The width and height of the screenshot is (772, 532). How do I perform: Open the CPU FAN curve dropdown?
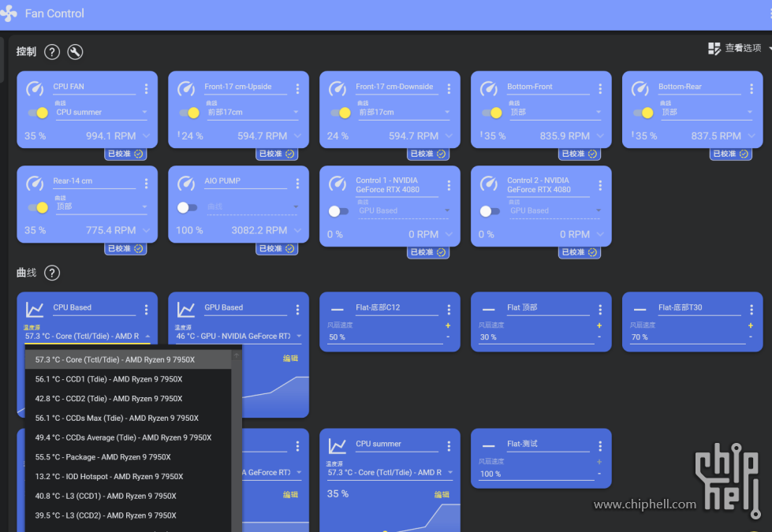(101, 112)
